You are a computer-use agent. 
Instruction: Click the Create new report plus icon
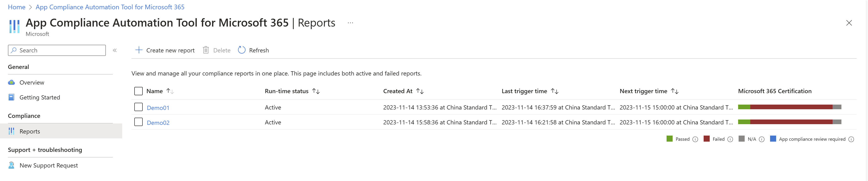[x=139, y=50]
